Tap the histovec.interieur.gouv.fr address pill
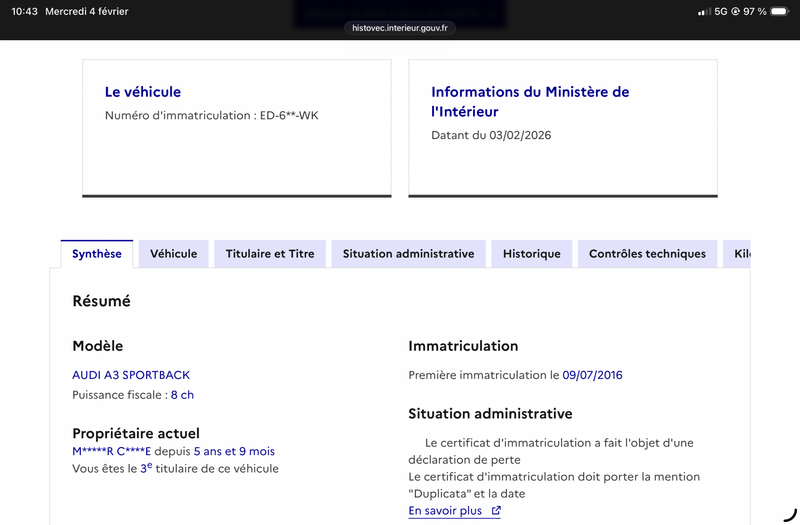The height and width of the screenshot is (525, 800). 400,28
